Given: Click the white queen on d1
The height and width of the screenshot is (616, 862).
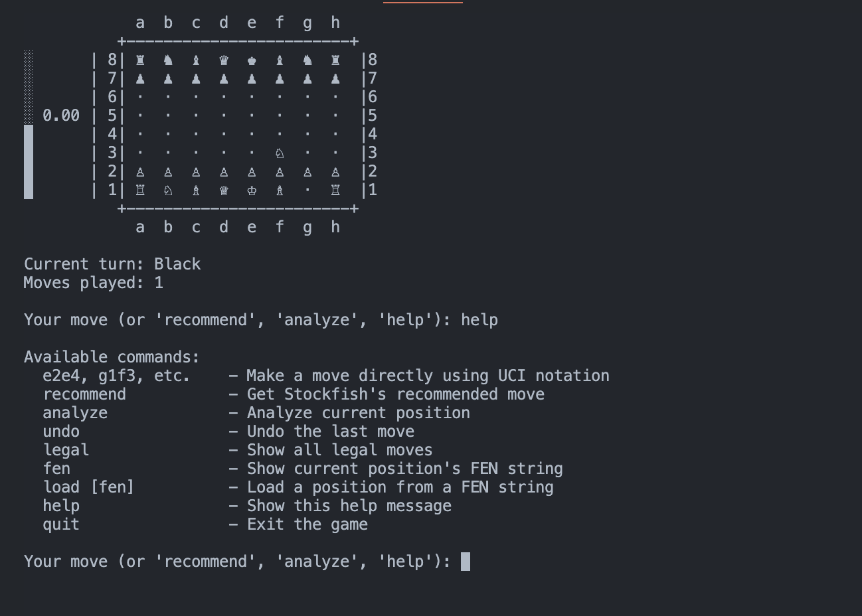Looking at the screenshot, I should coord(224,191).
